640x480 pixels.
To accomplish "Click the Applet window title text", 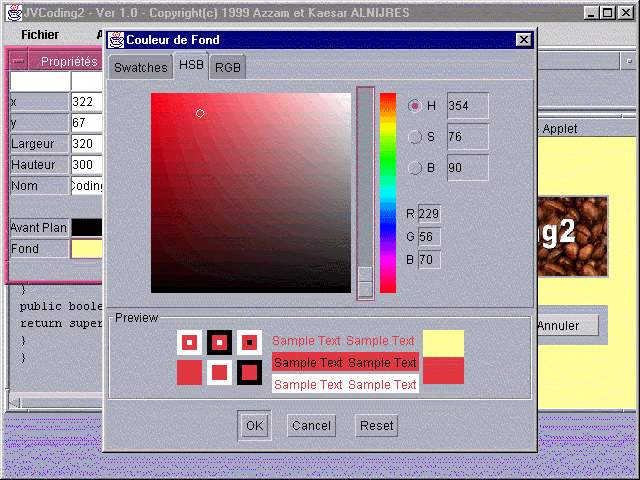I will pyautogui.click(x=560, y=129).
